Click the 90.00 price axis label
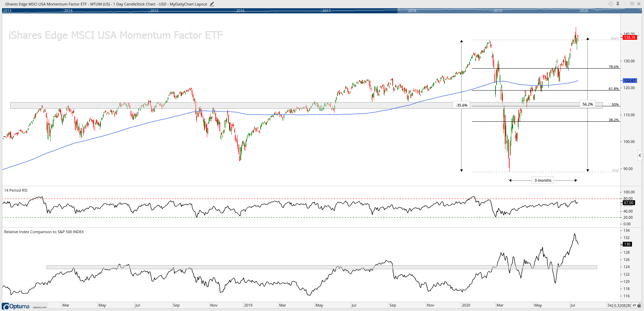The height and width of the screenshot is (311, 644). coord(628,169)
